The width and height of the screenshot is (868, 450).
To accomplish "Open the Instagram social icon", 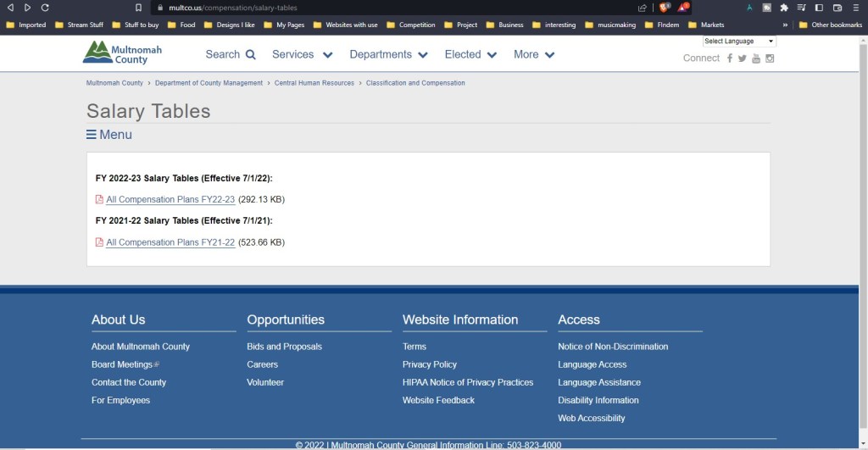I will [x=770, y=58].
